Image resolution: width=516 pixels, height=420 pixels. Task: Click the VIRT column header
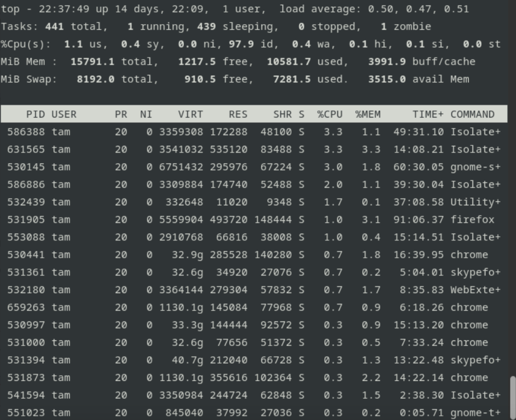(x=190, y=115)
